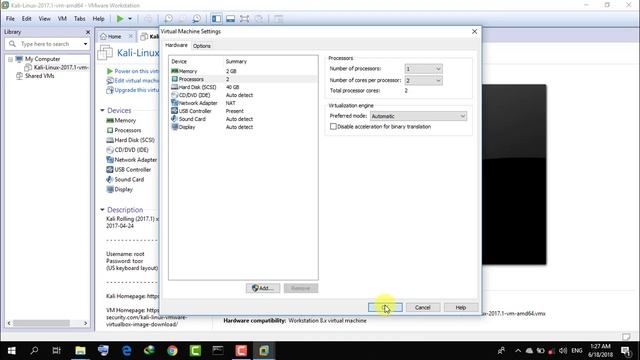Click CD/DVD (IDE) in summary Devices list

click(127, 150)
